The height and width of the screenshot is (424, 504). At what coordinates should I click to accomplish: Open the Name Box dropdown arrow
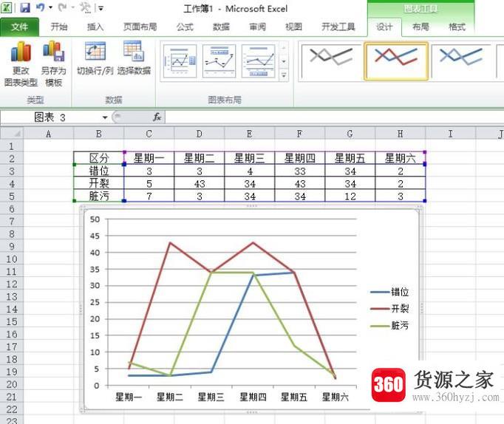tap(105, 117)
